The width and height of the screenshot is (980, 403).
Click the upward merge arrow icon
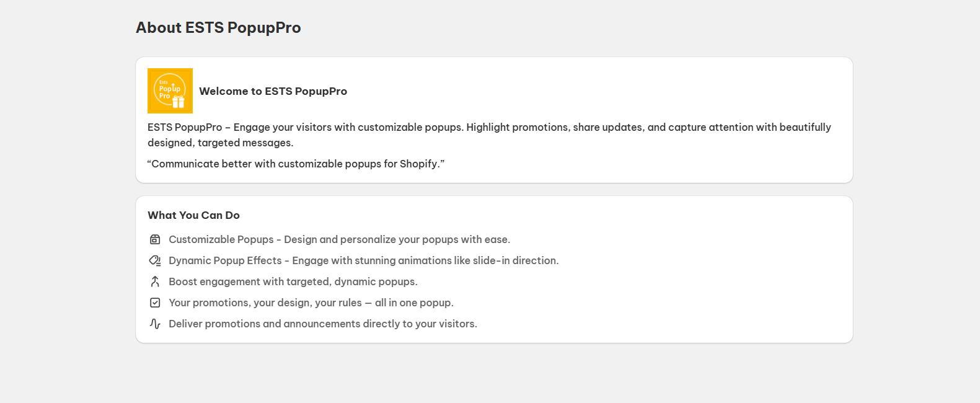point(155,281)
